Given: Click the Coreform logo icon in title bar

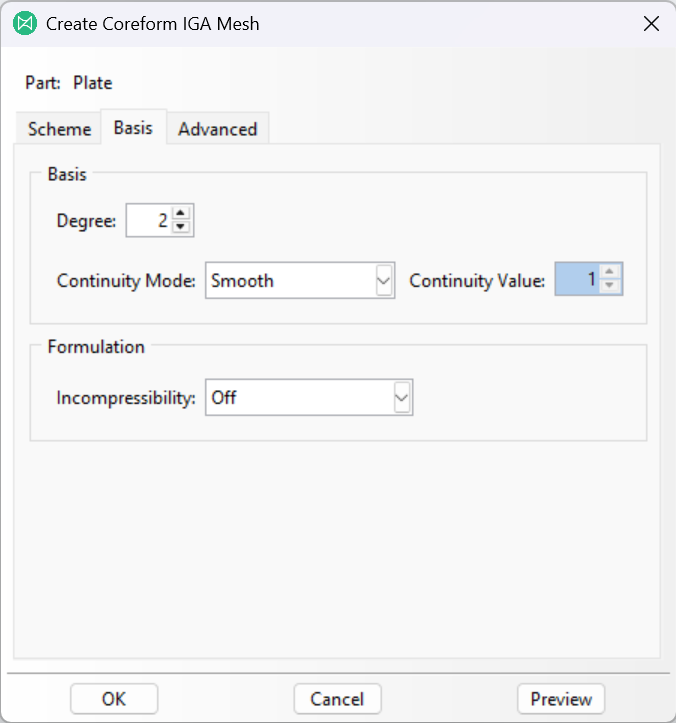Looking at the screenshot, I should coord(25,23).
